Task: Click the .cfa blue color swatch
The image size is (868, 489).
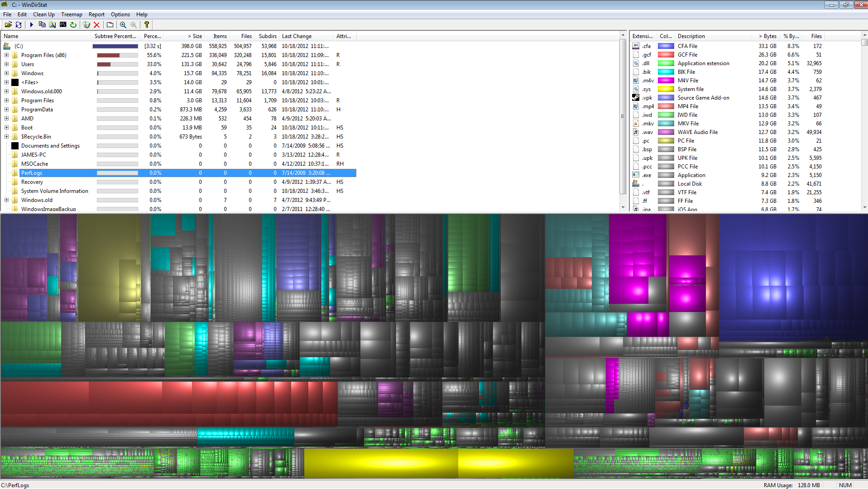Action: 666,46
